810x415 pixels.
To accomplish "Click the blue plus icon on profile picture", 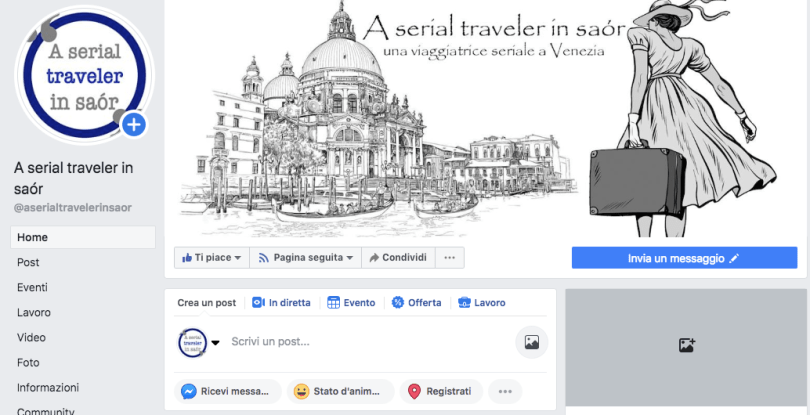I will point(134,125).
